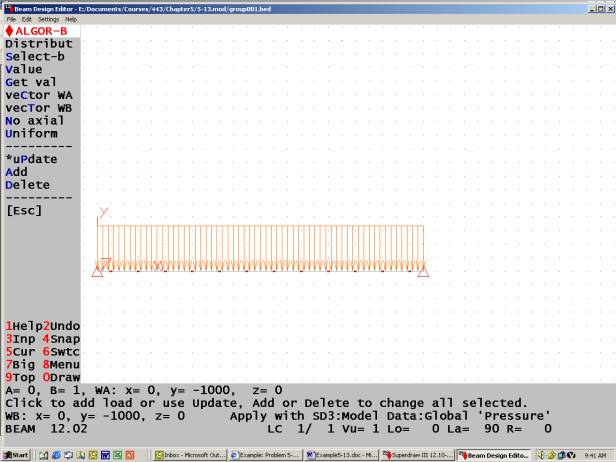Click the 'La= 90' status value
This screenshot has width=616, height=462.
pyautogui.click(x=473, y=429)
